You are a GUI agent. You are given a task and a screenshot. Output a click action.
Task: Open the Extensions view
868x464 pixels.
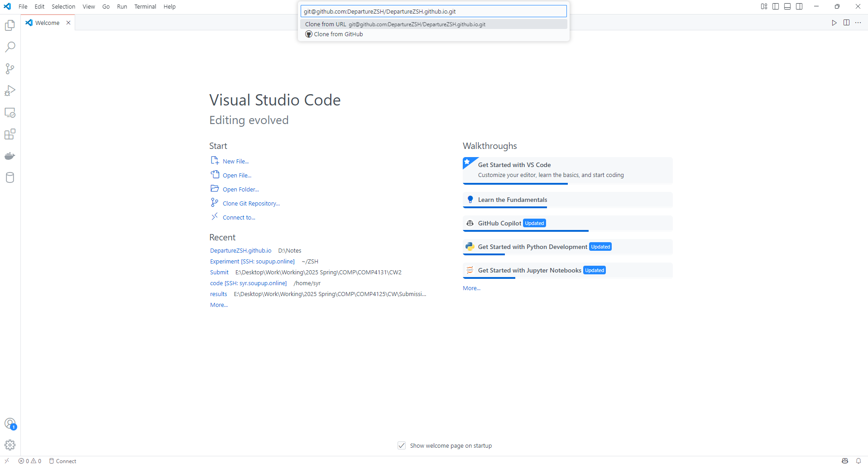[x=10, y=134]
